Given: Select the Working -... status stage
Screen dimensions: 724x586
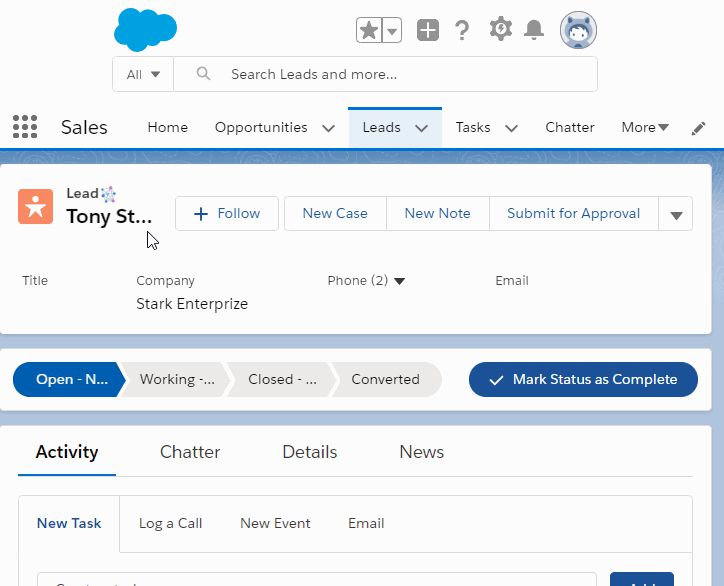Looking at the screenshot, I should click(177, 380).
